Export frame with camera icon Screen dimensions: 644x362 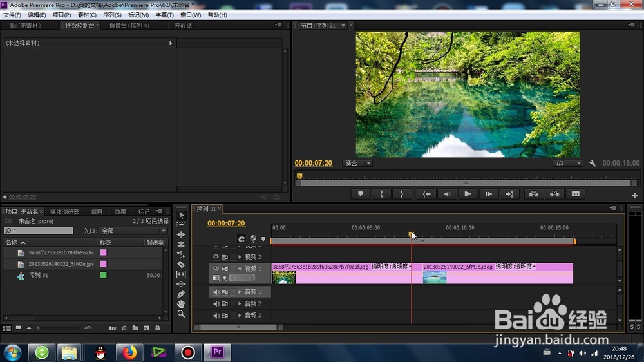pos(575,194)
